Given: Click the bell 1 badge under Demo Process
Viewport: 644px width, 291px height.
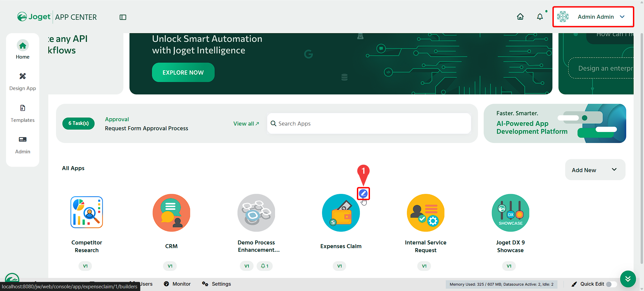Looking at the screenshot, I should 265,266.
